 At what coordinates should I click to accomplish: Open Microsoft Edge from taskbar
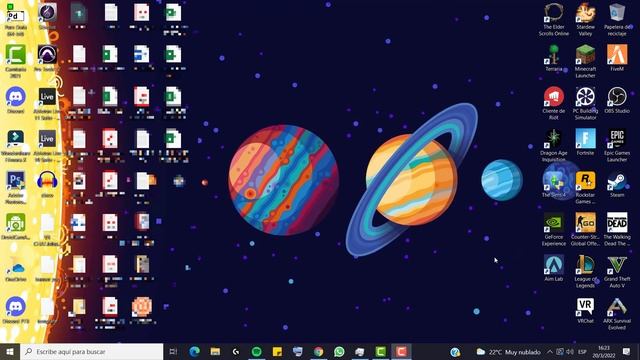[x=194, y=351]
